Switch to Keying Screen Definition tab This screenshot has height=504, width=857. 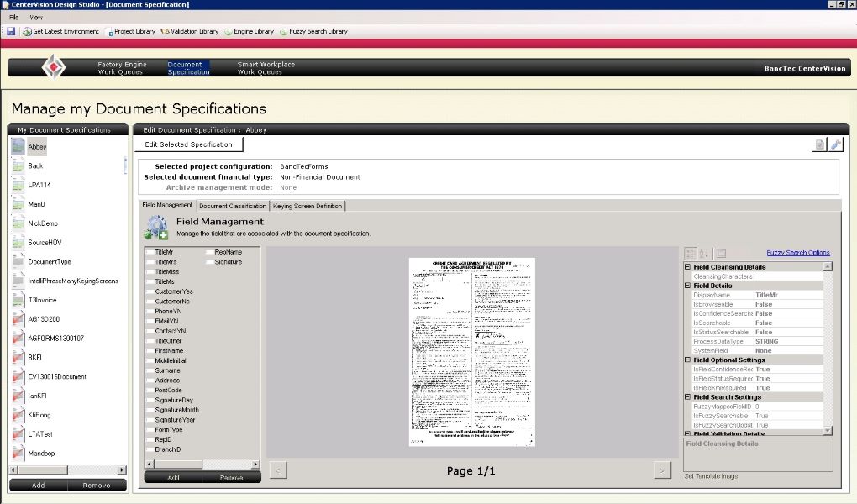[308, 206]
